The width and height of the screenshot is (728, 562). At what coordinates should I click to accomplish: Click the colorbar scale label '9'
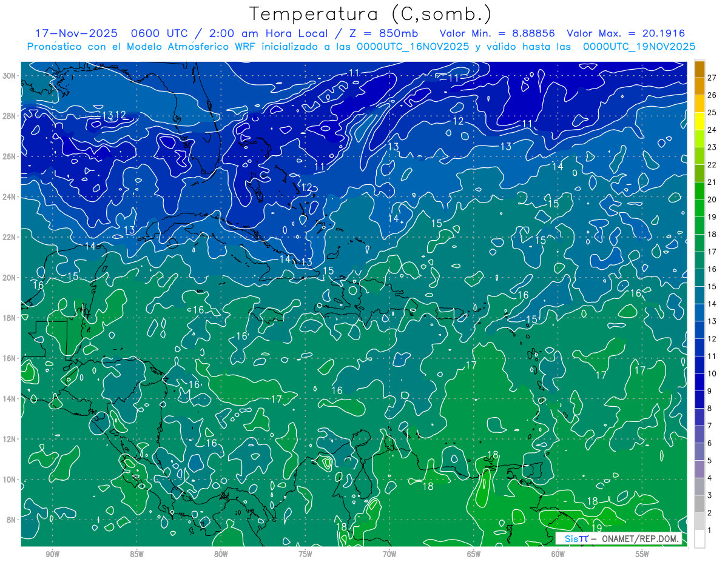710,391
